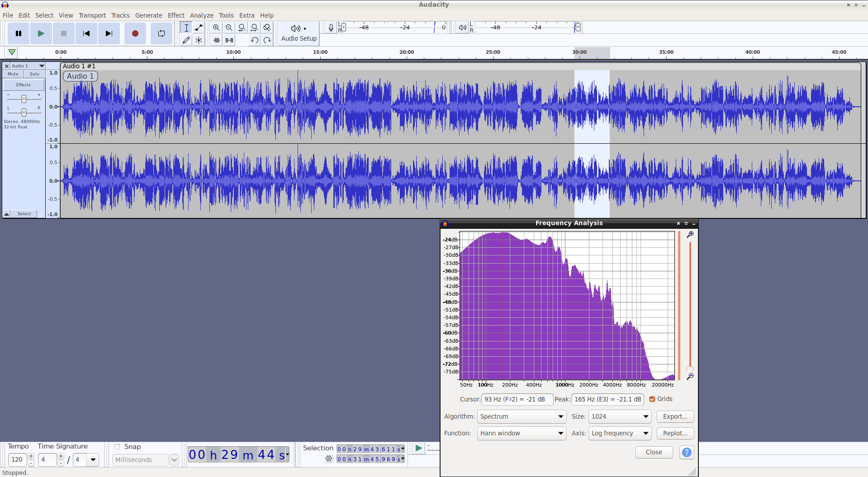868x477 pixels.
Task: Toggle the Grids checkbox
Action: click(652, 399)
